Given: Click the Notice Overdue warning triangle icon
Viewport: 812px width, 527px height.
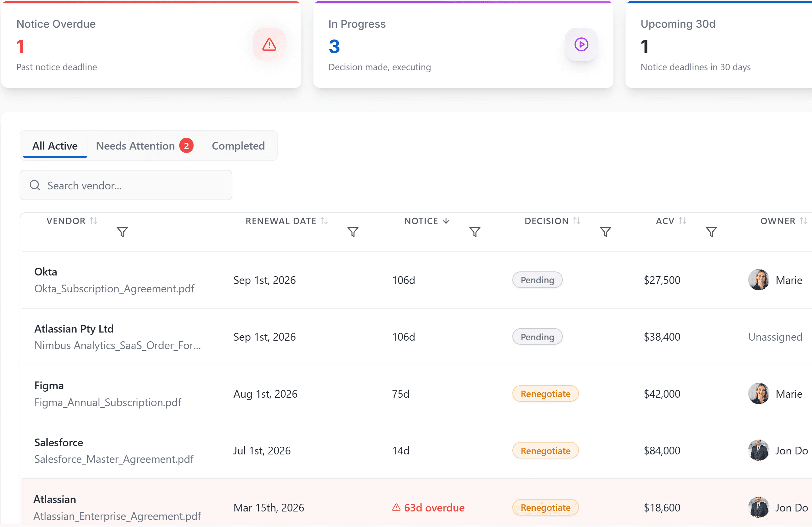Looking at the screenshot, I should pos(269,45).
